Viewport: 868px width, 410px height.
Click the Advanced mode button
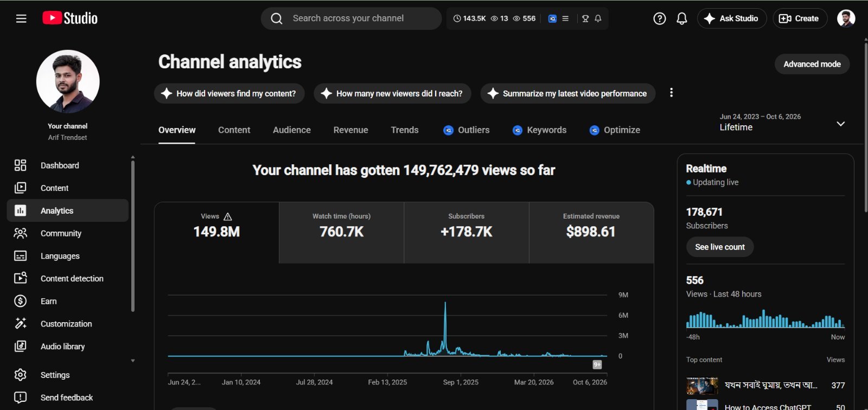click(x=812, y=64)
